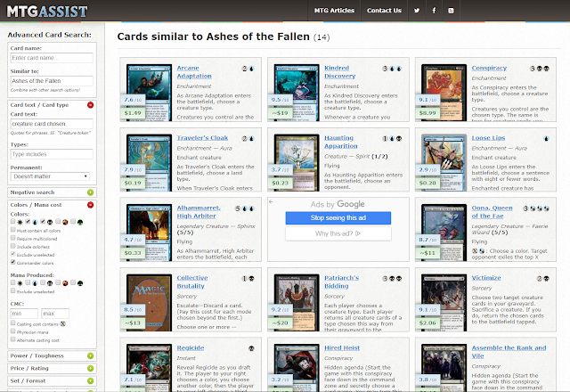Enable Require multicolored checkbox

[13, 238]
